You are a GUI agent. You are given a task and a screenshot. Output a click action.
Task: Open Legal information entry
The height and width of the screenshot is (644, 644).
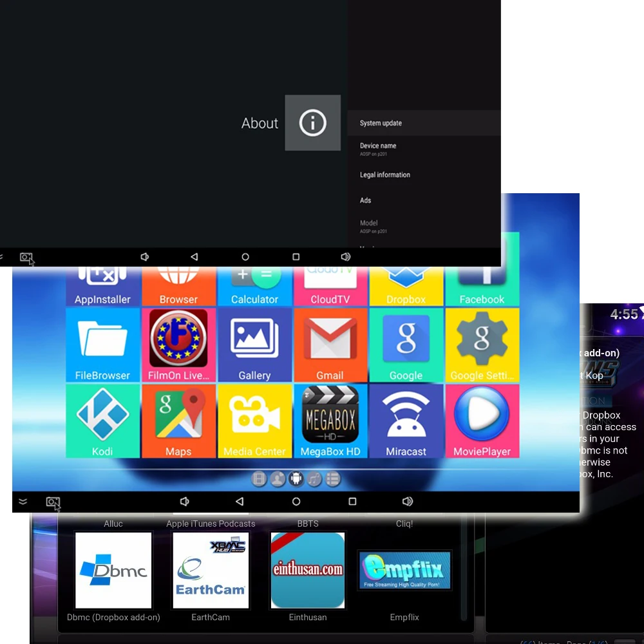424,175
